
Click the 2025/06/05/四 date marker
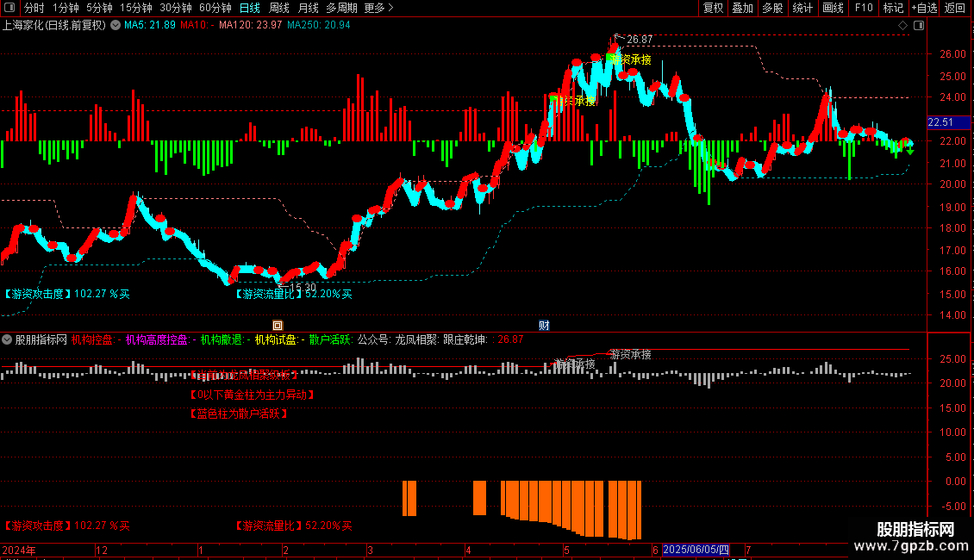coord(696,550)
